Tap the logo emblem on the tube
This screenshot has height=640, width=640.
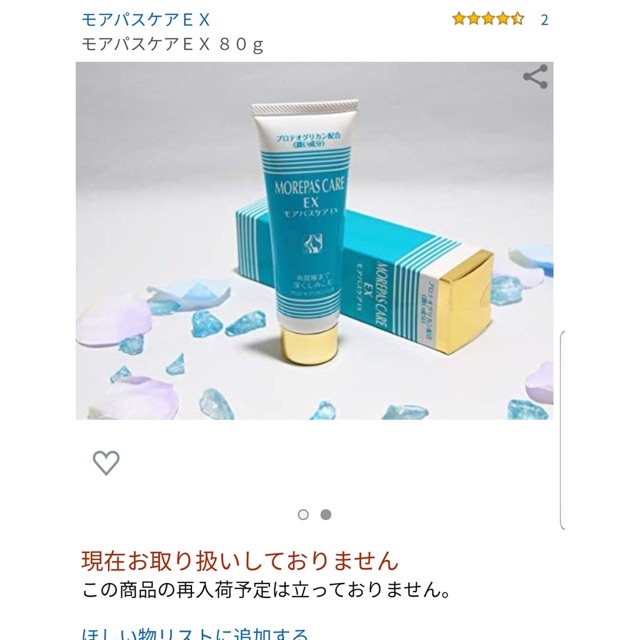pyautogui.click(x=313, y=244)
